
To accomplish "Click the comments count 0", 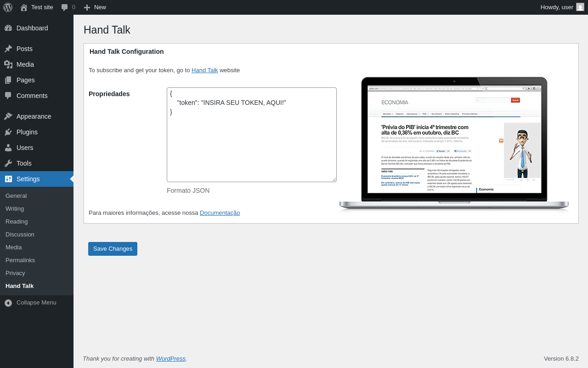I will (73, 7).
